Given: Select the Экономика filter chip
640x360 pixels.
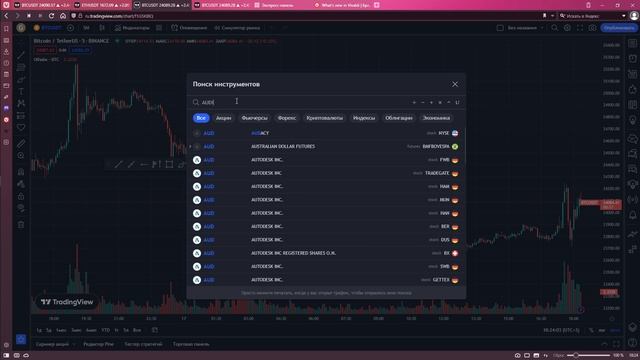Looking at the screenshot, I should [x=436, y=118].
